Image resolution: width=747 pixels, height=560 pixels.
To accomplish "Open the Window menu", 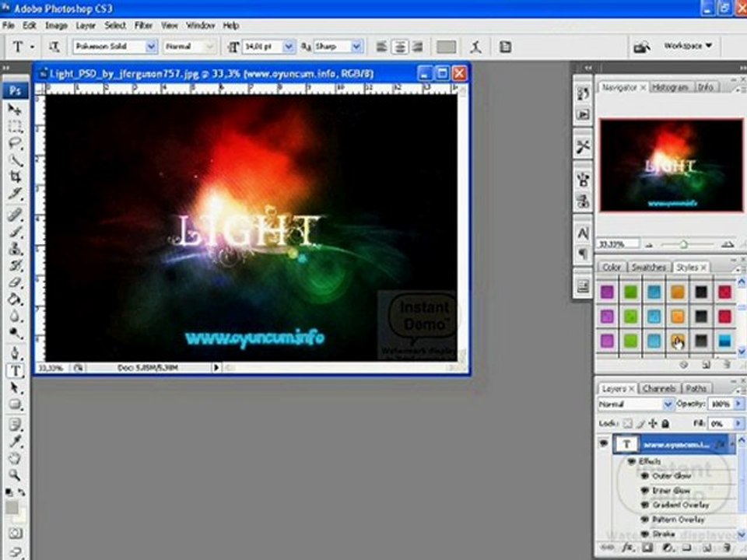I will coord(200,25).
